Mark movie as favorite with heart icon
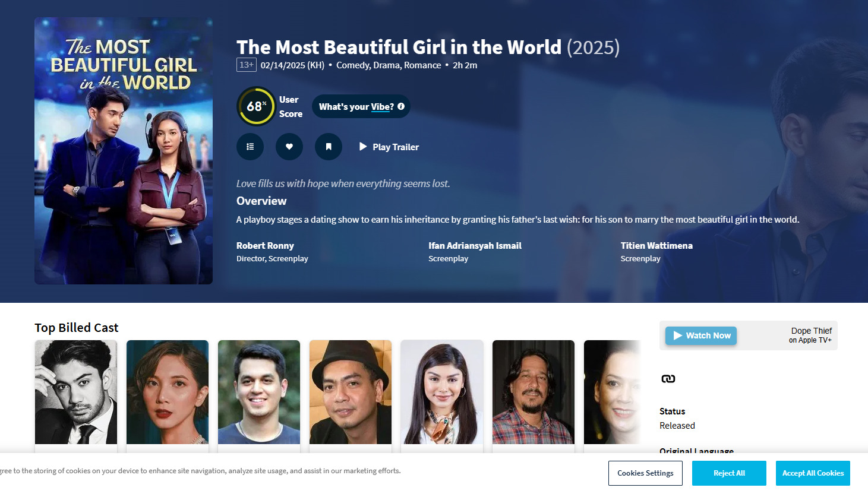The height and width of the screenshot is (494, 868). (289, 147)
